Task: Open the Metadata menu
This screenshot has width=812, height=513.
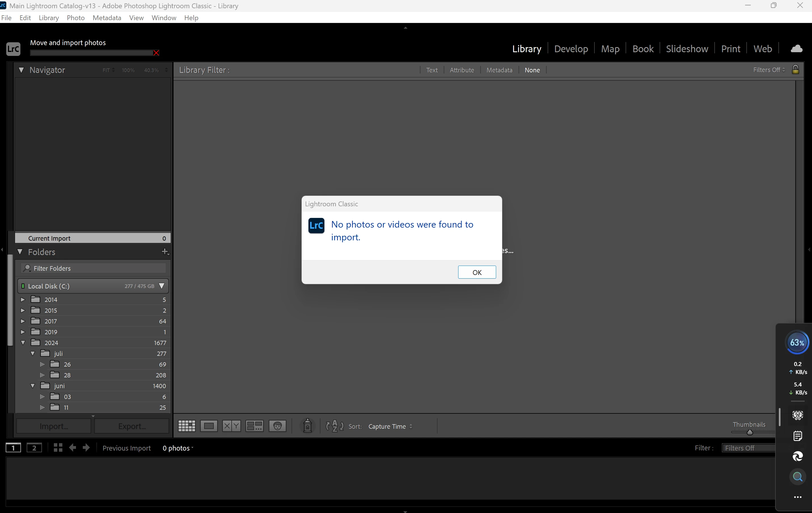Action: pyautogui.click(x=107, y=18)
